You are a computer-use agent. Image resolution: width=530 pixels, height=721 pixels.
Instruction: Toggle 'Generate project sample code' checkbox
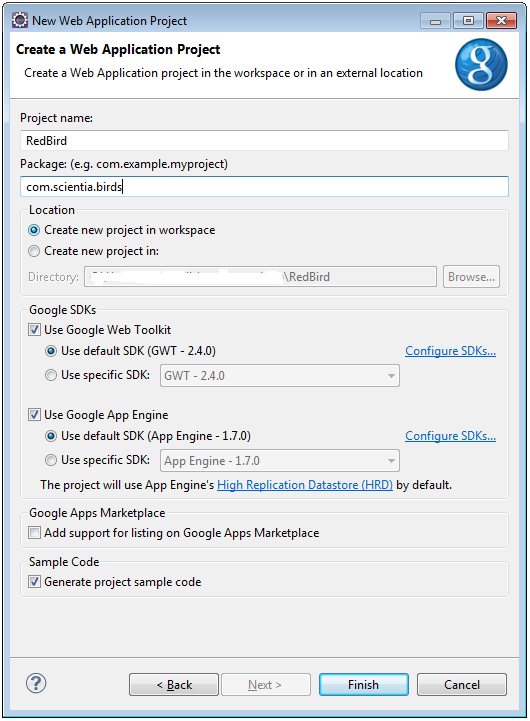point(34,582)
